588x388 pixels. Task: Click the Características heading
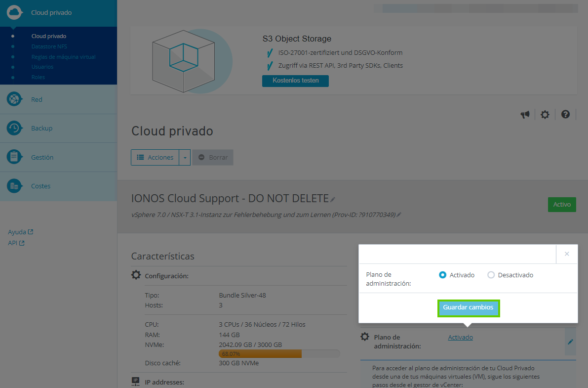pyautogui.click(x=163, y=256)
